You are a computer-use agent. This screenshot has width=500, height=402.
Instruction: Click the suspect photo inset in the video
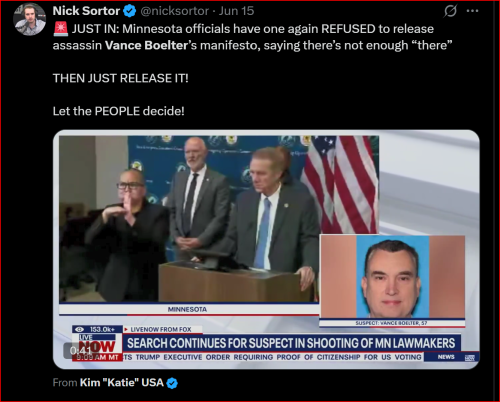tap(392, 277)
